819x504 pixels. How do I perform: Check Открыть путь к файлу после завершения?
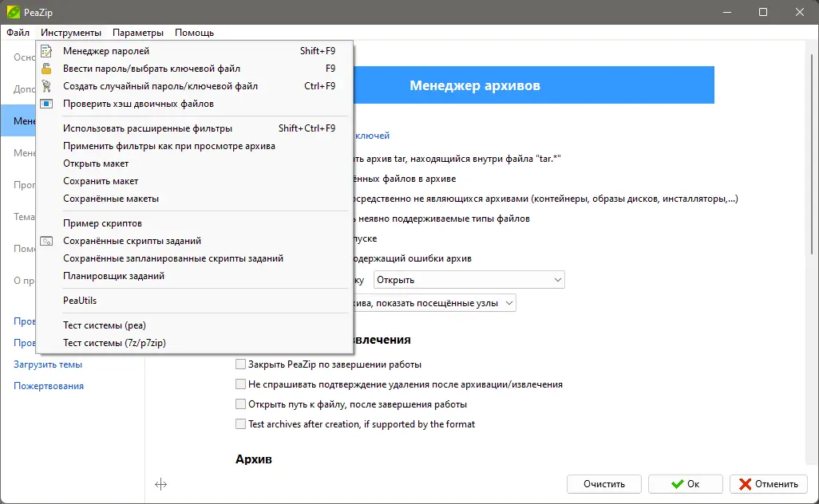click(x=240, y=404)
